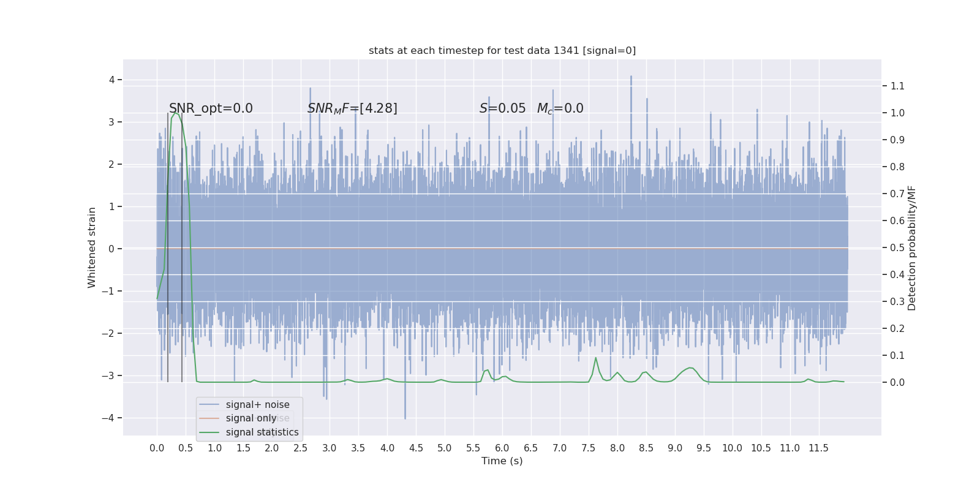
Task: Click right y-axis tick label 0.0
Action: point(897,382)
